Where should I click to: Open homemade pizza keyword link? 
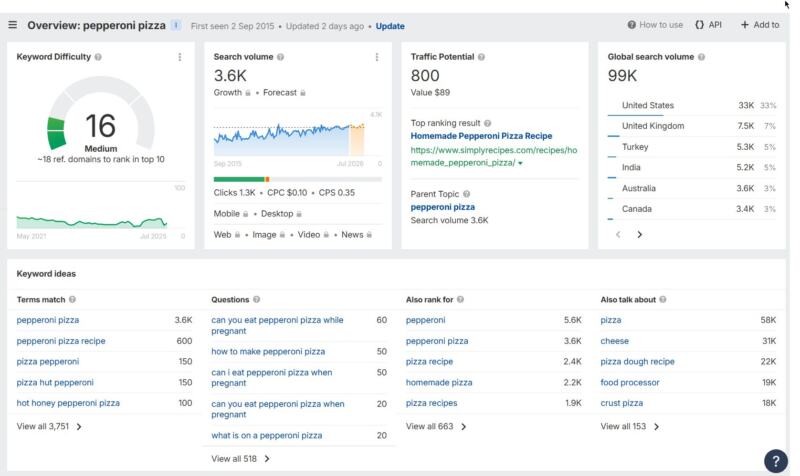(439, 383)
